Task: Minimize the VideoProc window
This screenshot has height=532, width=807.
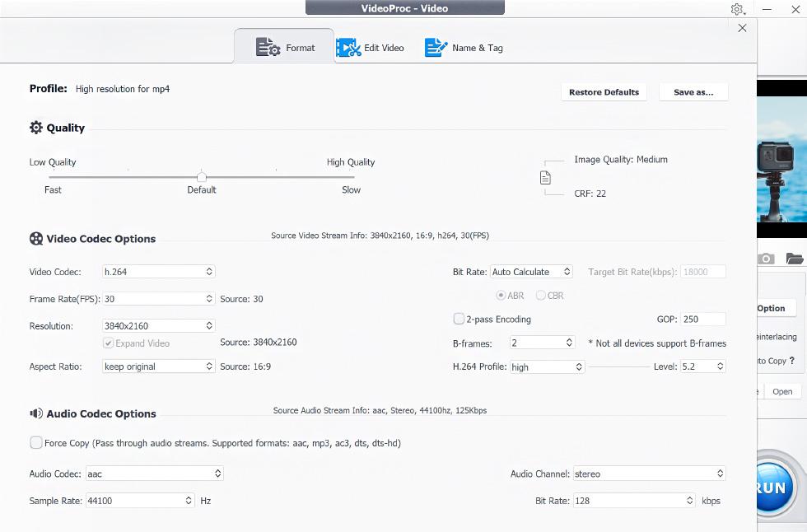Action: [767, 9]
